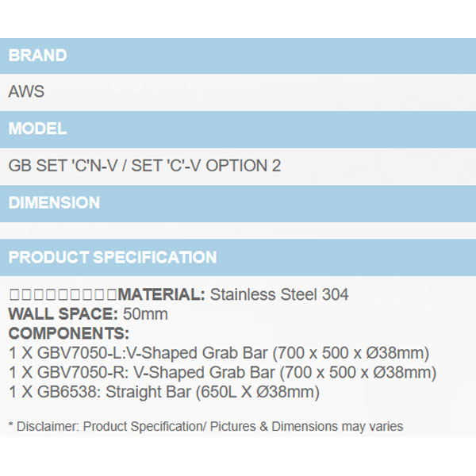Image resolution: width=476 pixels, height=476 pixels.
Task: Select the COMPONENTS label
Action: (68, 333)
